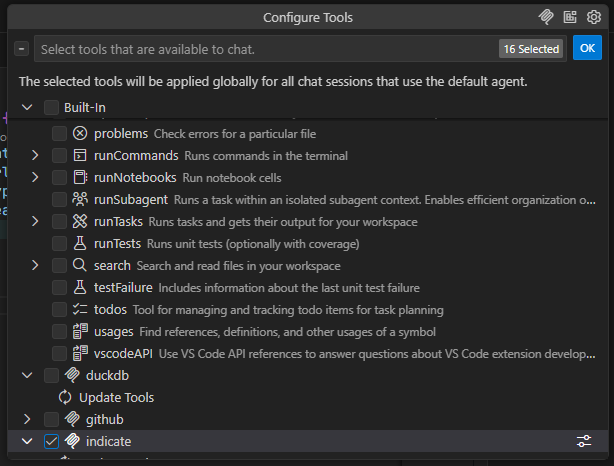Confirm selection with OK button
The width and height of the screenshot is (614, 466).
587,48
